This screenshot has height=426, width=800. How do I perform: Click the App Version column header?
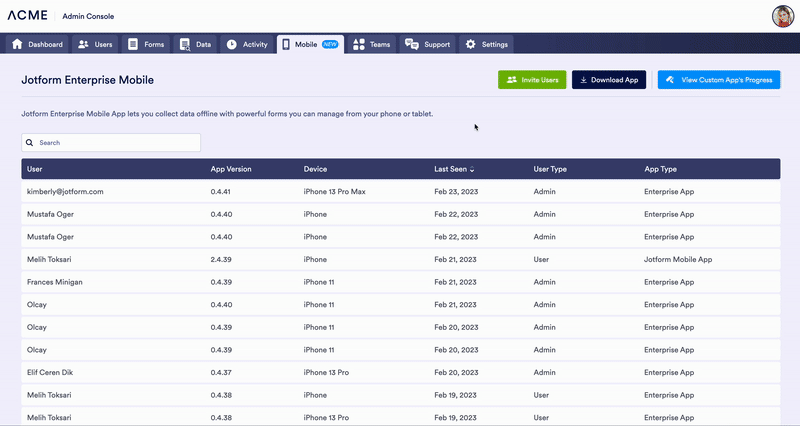[x=231, y=169]
